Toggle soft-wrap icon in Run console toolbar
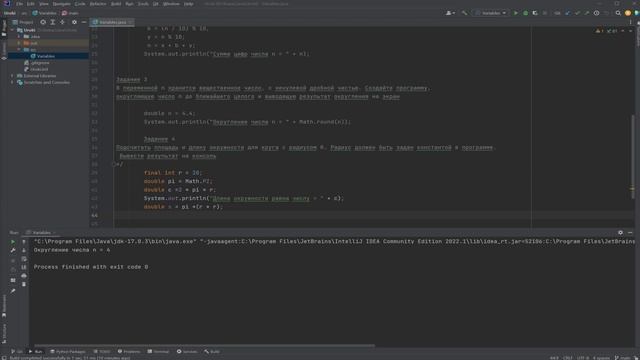Screen dimensions: 640x360 pyautogui.click(x=24, y=259)
